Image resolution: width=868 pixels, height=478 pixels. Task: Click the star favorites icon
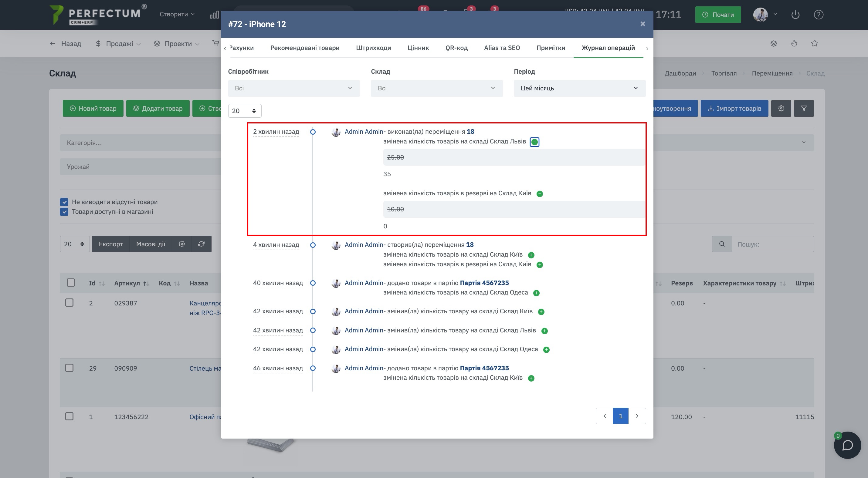(x=814, y=43)
